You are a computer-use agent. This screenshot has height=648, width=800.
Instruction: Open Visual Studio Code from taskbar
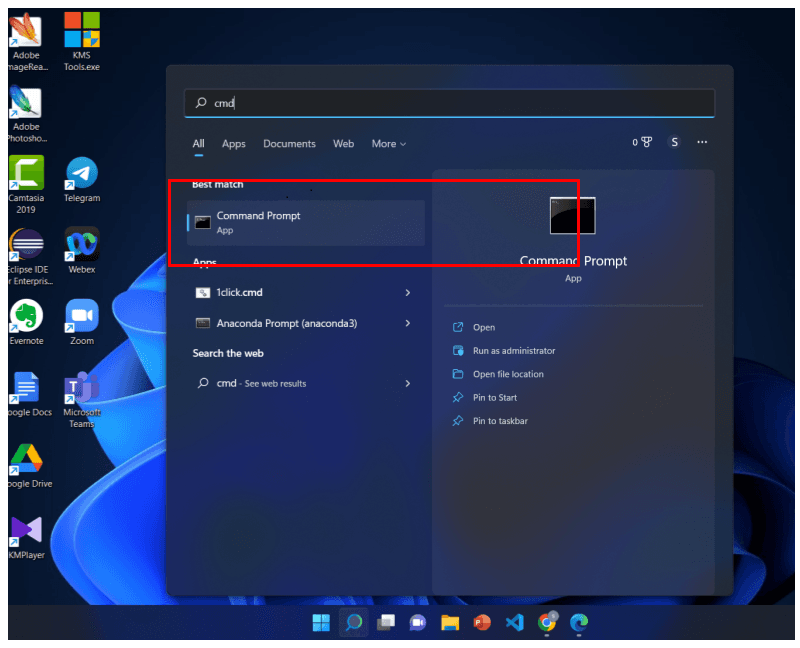[x=514, y=623]
